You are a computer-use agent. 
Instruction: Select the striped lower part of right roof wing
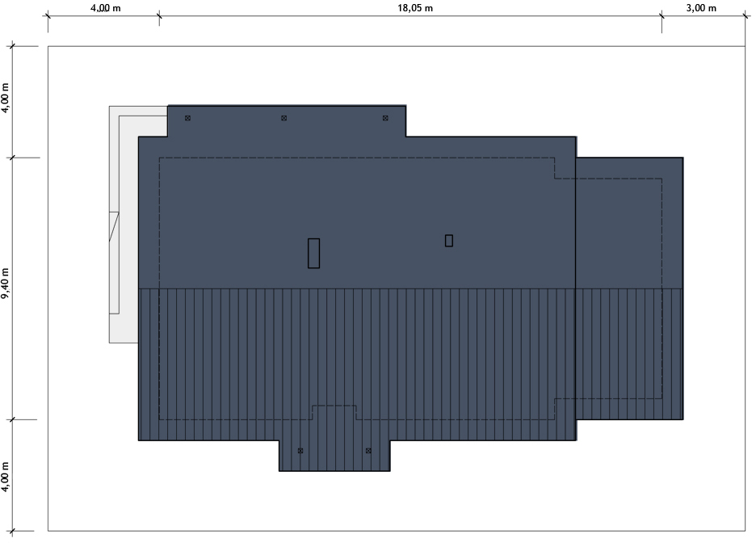(628, 354)
